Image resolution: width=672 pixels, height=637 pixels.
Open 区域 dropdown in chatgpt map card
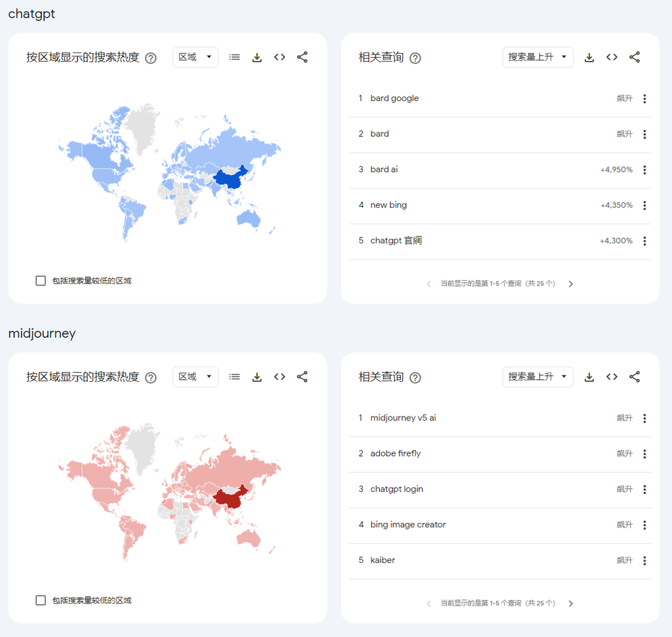point(196,58)
